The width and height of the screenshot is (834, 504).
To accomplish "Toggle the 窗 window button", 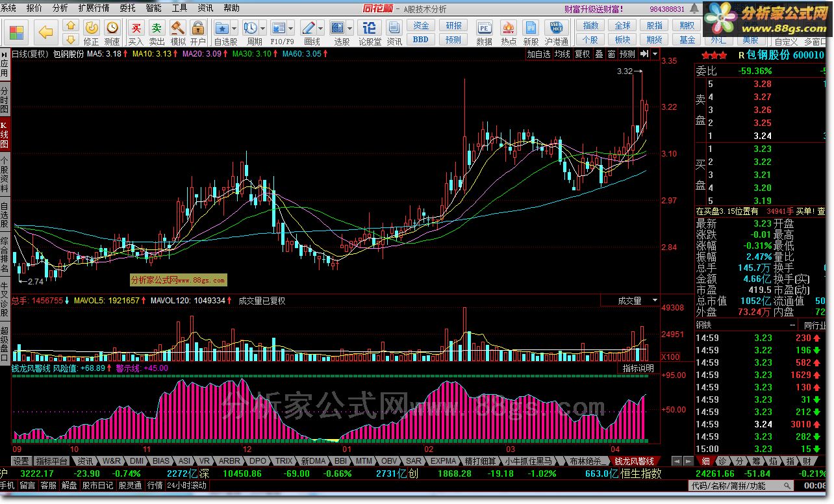I will 611,55.
